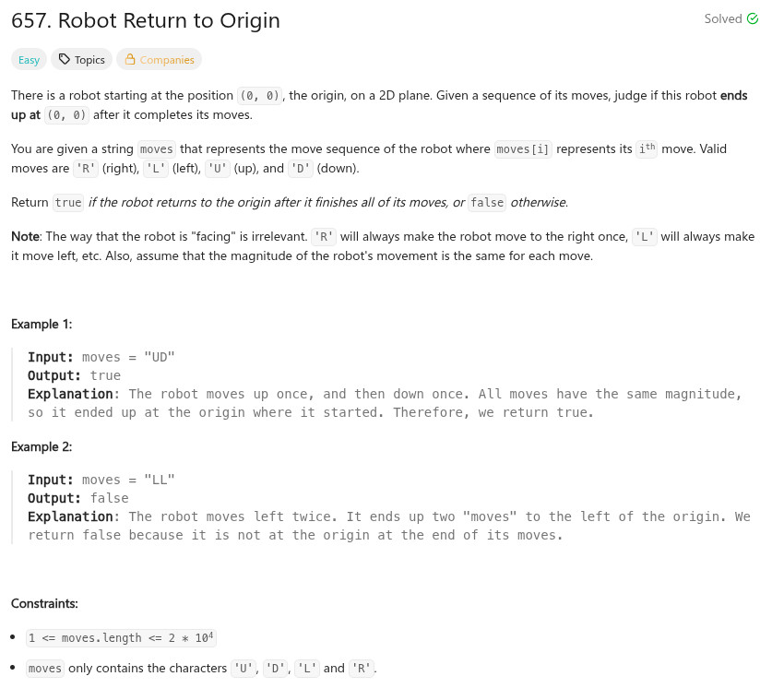Click the Solved status label

[x=723, y=18]
